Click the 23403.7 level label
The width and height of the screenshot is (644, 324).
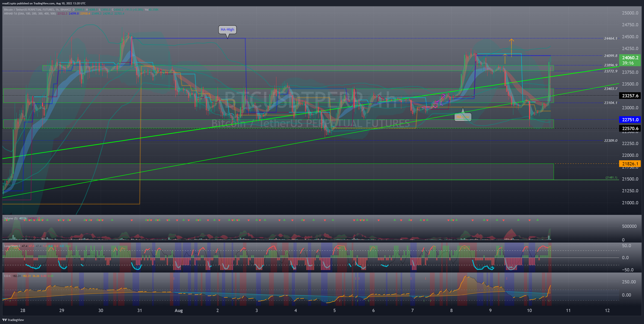coord(611,89)
